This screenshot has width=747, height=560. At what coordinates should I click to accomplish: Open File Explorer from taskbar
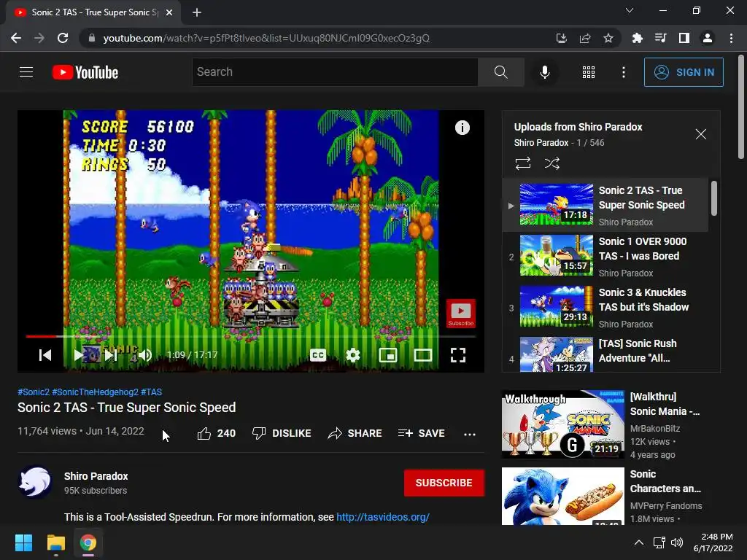(55, 542)
